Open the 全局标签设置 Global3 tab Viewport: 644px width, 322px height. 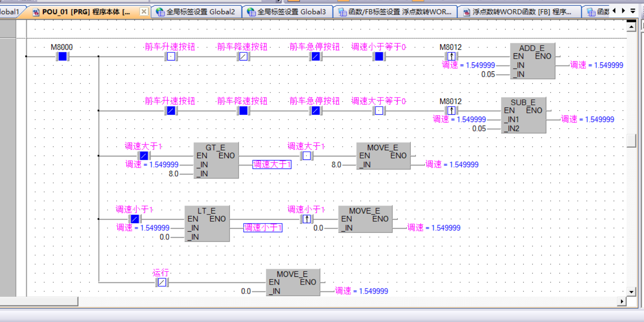(x=287, y=12)
